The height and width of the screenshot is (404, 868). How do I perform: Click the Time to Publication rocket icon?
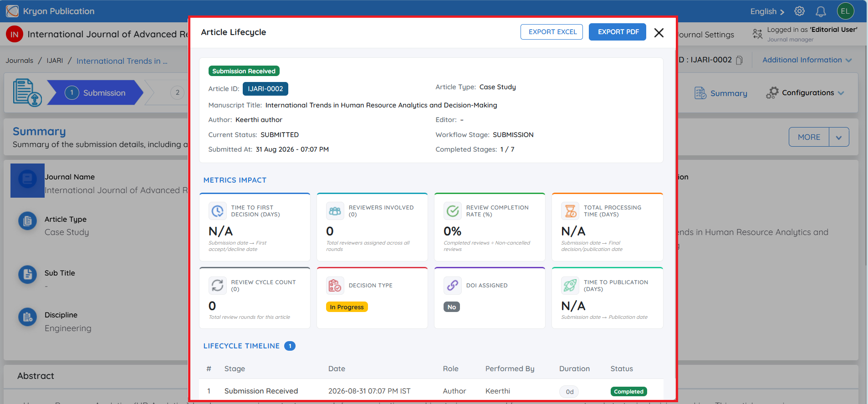570,286
